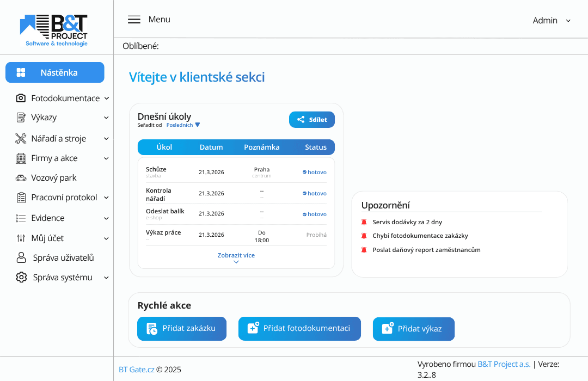The image size is (588, 381).
Task: Select the Fotodokumentace camera icon in sidebar
Action: (21, 98)
